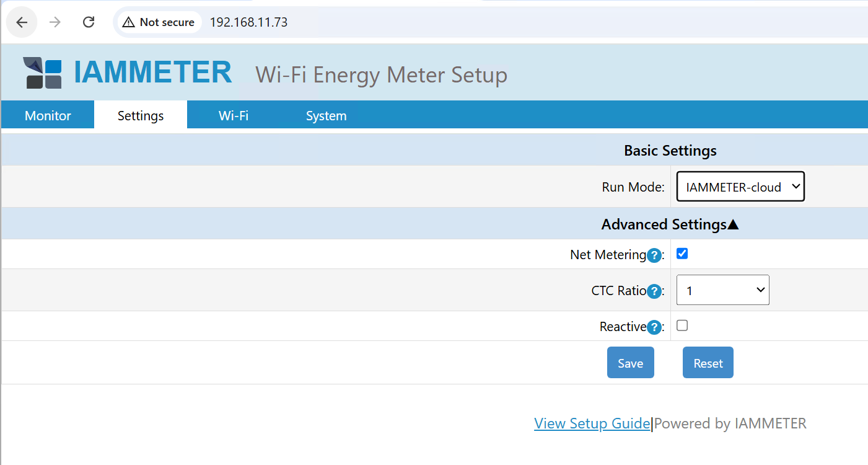Screen dimensions: 868x465
Task: Open the Run Mode dropdown
Action: point(740,187)
